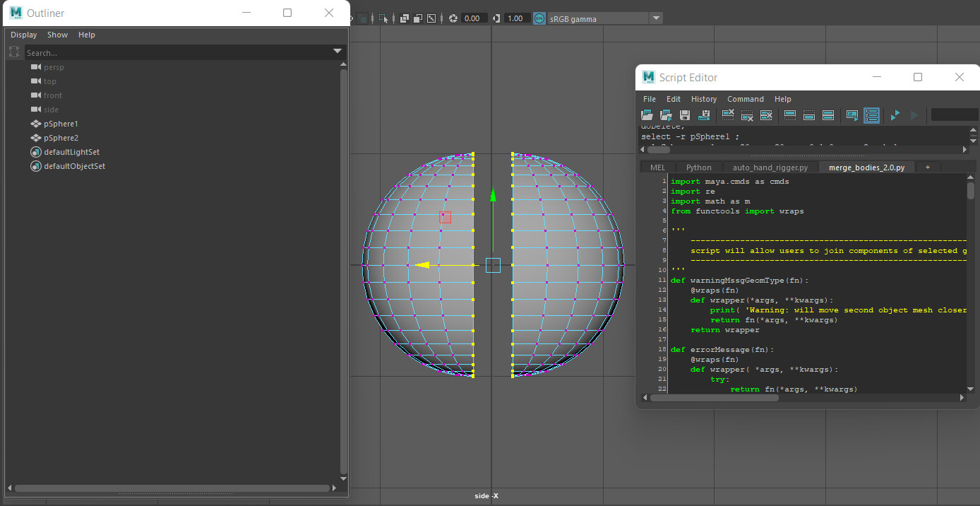Toggle the color management ON button

pyautogui.click(x=539, y=18)
